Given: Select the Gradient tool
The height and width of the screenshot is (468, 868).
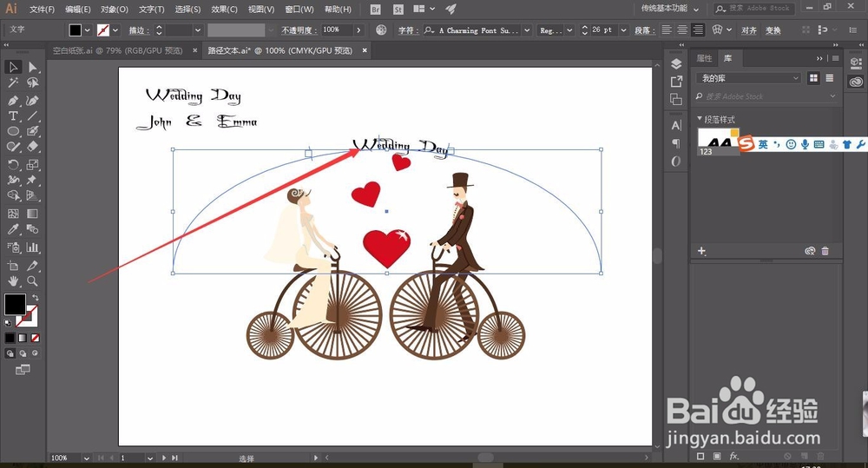Looking at the screenshot, I should [x=33, y=214].
